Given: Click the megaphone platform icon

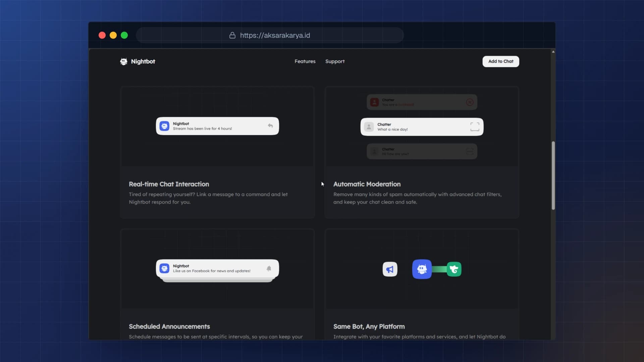Looking at the screenshot, I should click(x=390, y=269).
